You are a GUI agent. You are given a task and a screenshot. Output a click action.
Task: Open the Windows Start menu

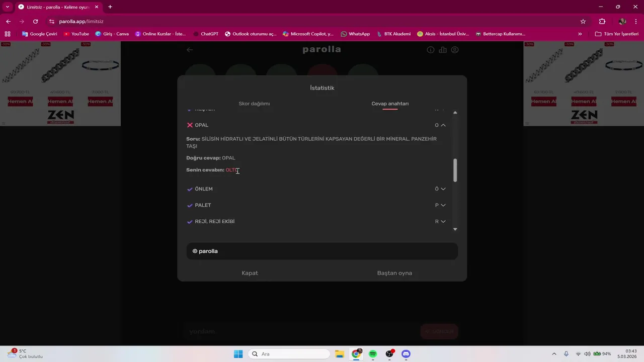(x=238, y=354)
